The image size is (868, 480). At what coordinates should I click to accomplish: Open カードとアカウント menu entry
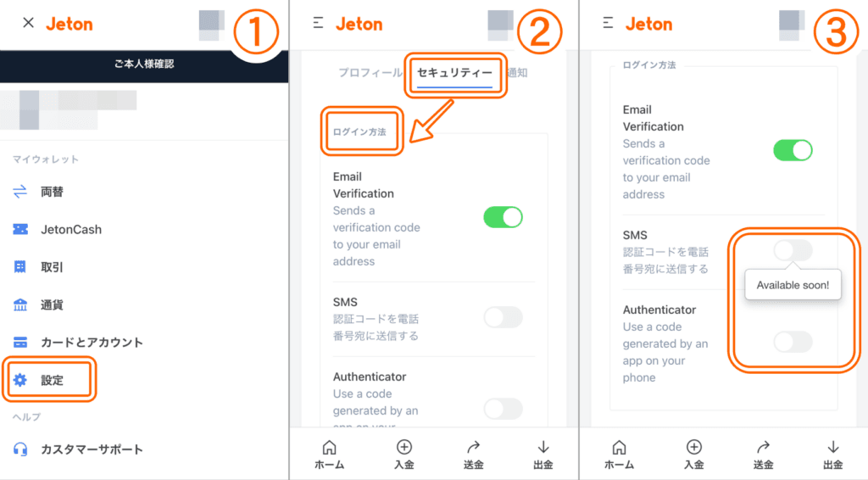pos(78,342)
